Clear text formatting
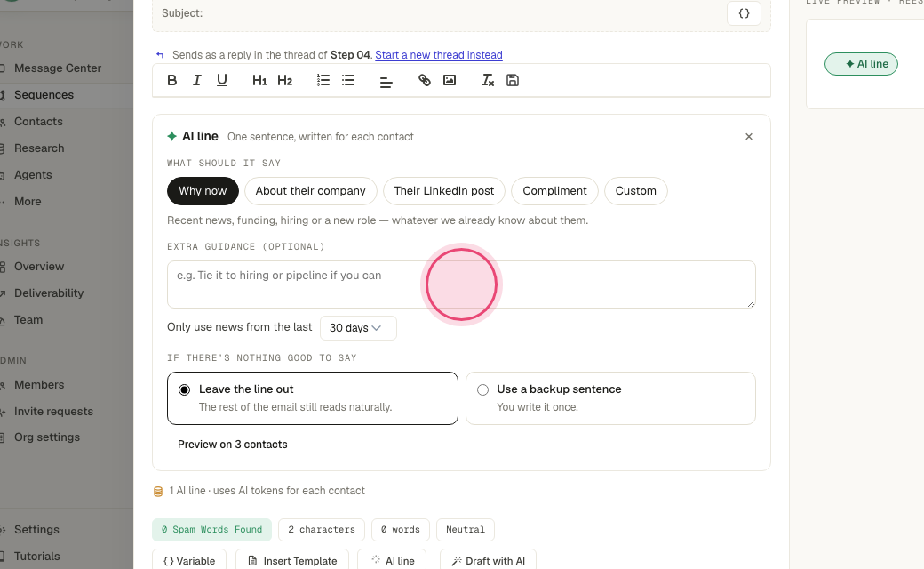This screenshot has width=924, height=569. tap(488, 80)
